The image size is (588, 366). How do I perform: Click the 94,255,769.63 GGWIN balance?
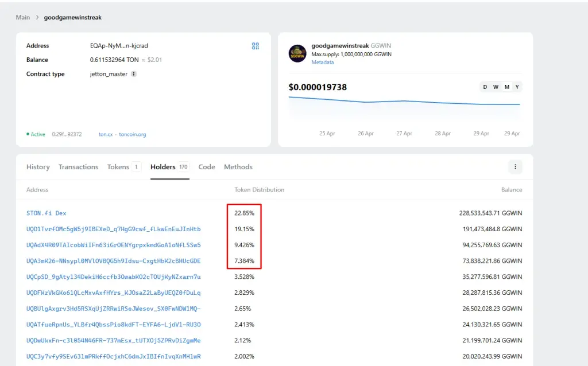pyautogui.click(x=492, y=244)
